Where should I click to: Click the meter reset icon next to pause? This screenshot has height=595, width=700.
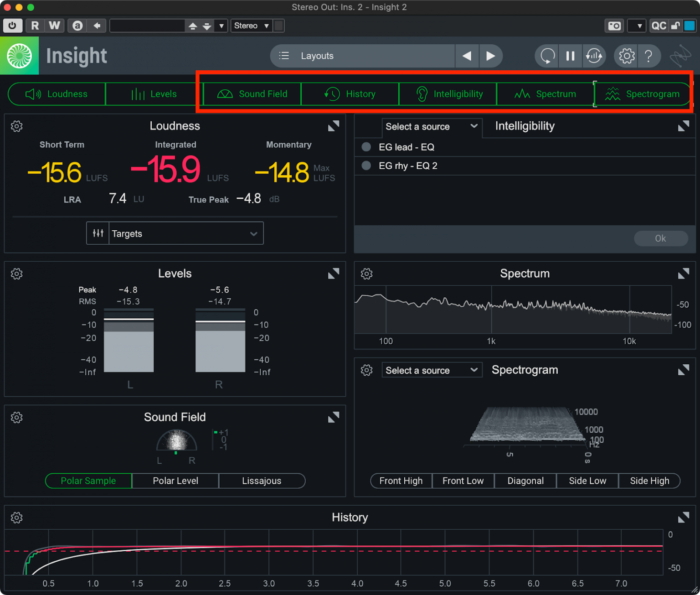594,56
